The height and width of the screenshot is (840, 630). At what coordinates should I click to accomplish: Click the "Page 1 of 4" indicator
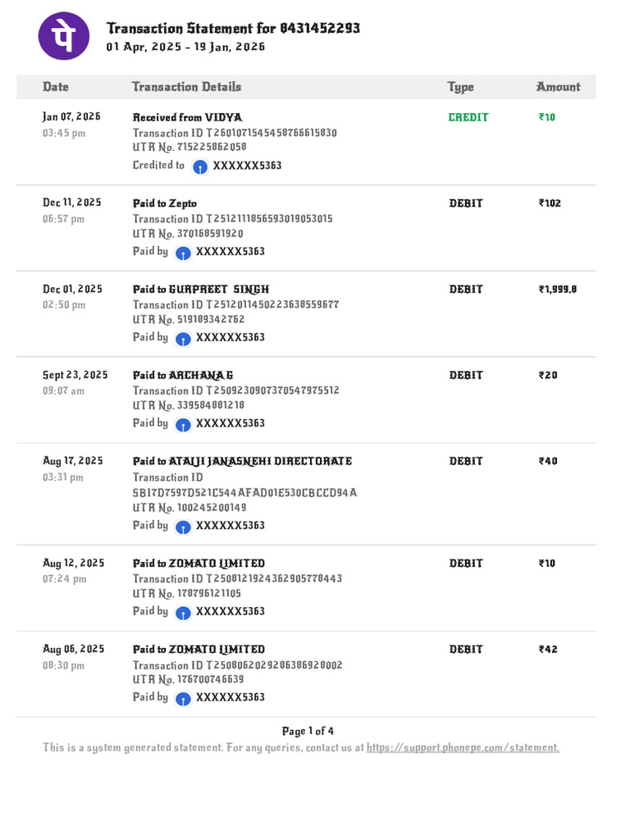pos(308,731)
